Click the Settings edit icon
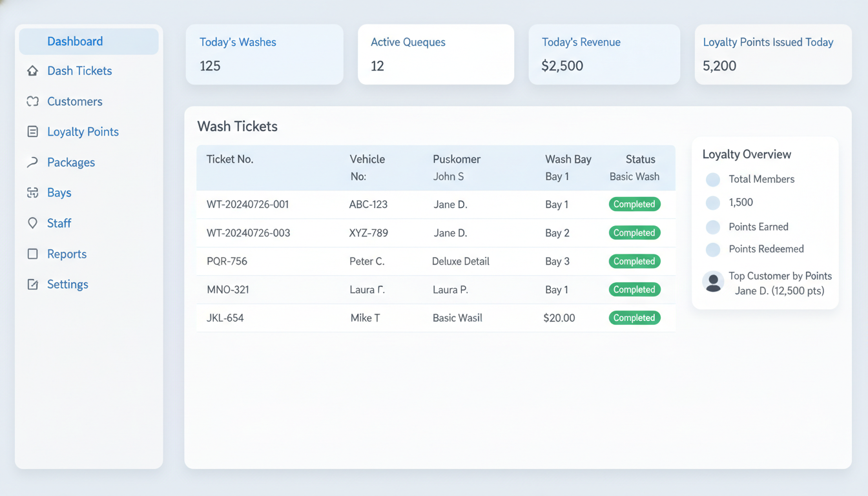Screen dimensions: 868x496 (x=33, y=284)
